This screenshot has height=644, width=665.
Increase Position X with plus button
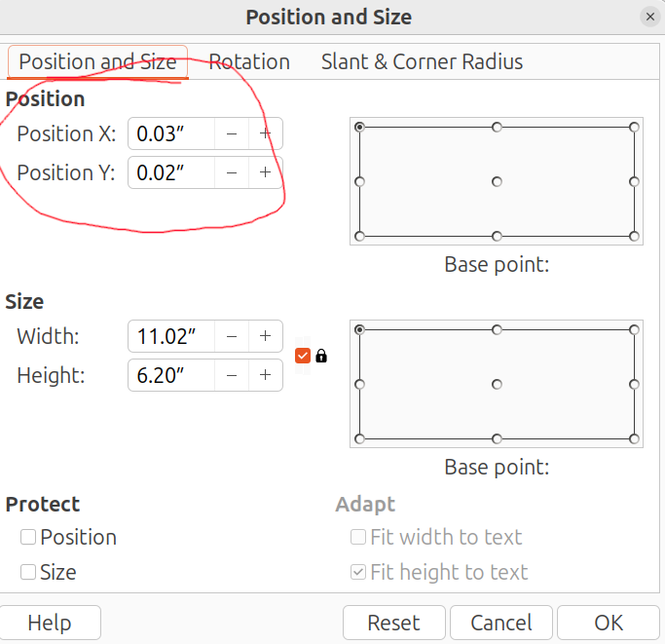pyautogui.click(x=265, y=133)
